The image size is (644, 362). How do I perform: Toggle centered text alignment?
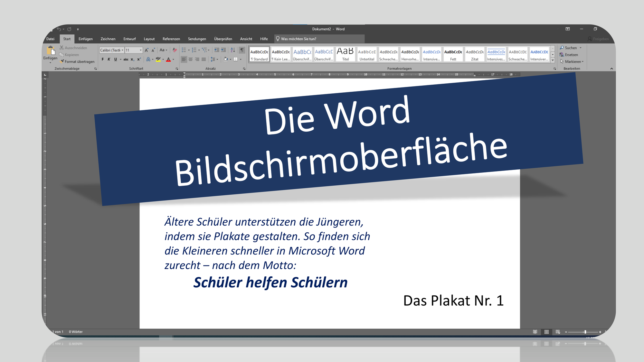(191, 59)
